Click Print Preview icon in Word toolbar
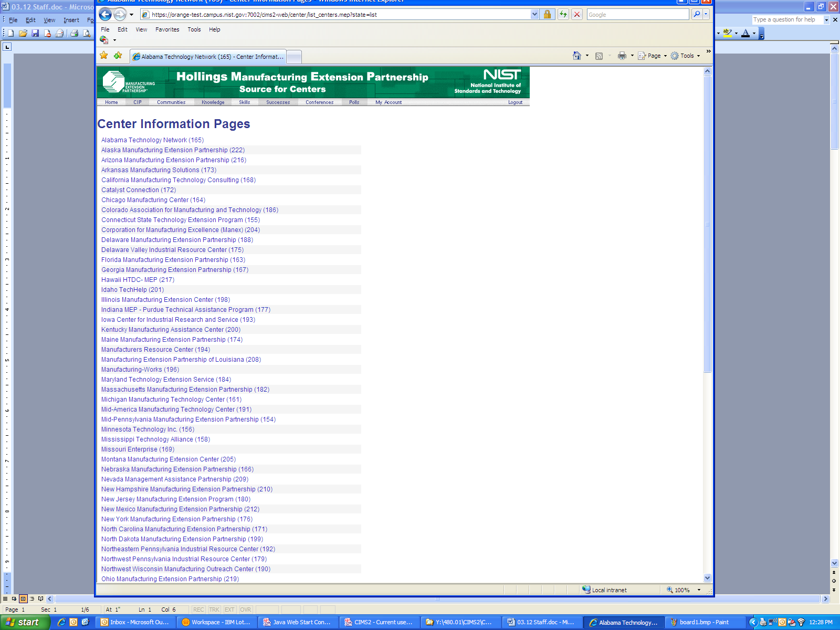840x630 pixels. click(x=87, y=33)
